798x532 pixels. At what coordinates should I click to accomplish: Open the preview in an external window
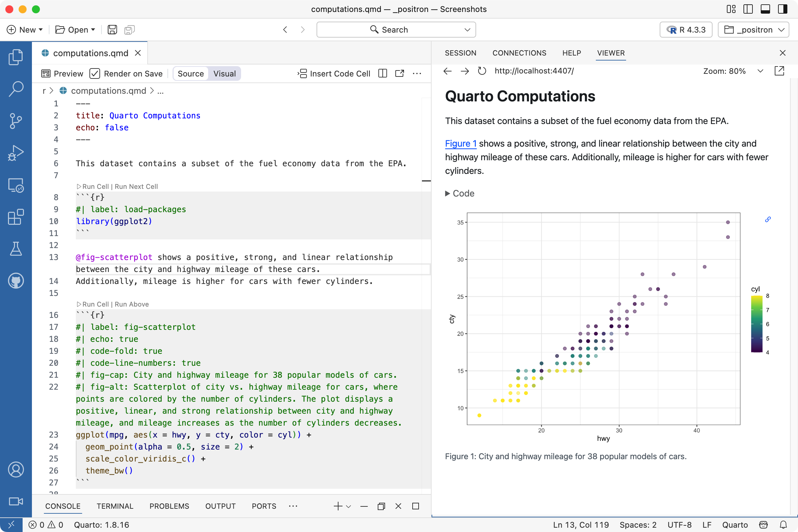click(x=400, y=73)
